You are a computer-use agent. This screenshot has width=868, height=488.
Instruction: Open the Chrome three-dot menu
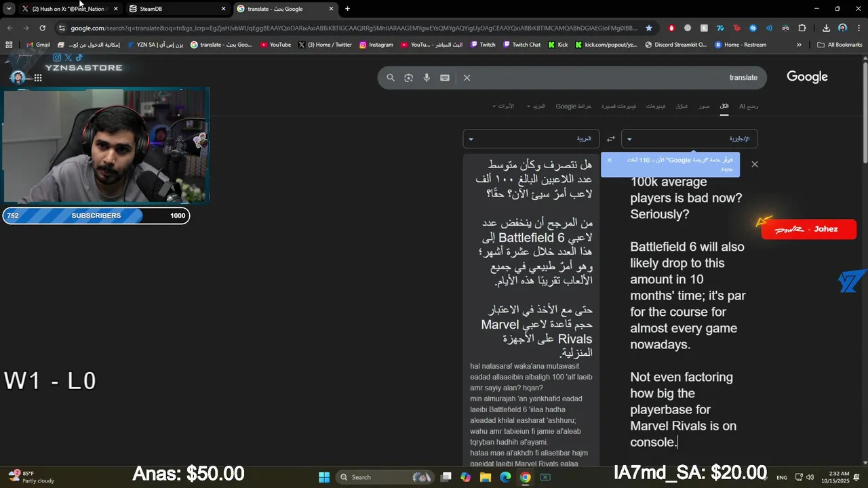pos(858,28)
